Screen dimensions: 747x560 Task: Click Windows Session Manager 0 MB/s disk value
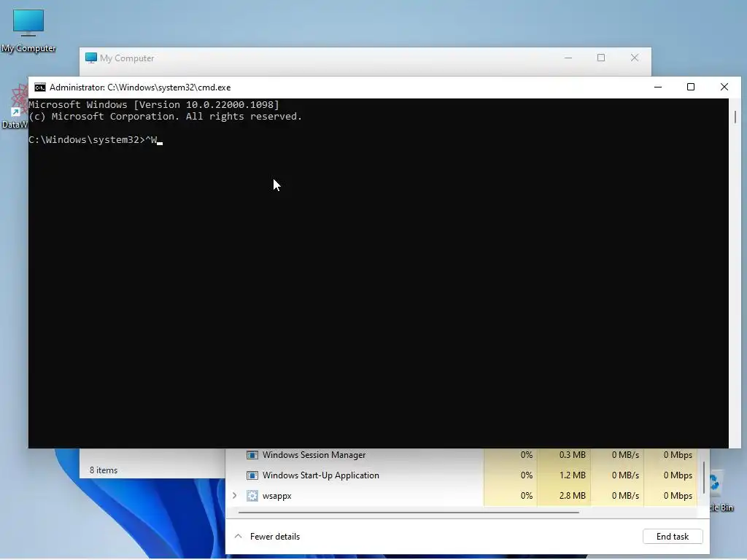[x=625, y=455]
